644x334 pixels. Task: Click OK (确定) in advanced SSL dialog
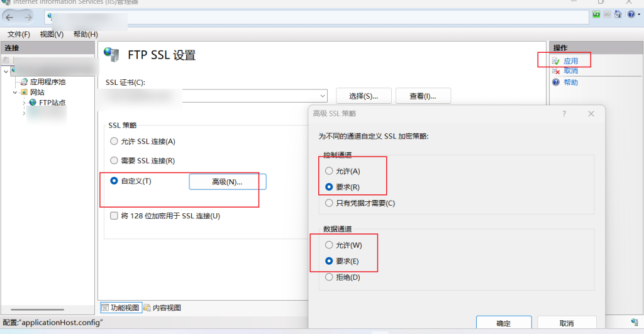point(504,323)
